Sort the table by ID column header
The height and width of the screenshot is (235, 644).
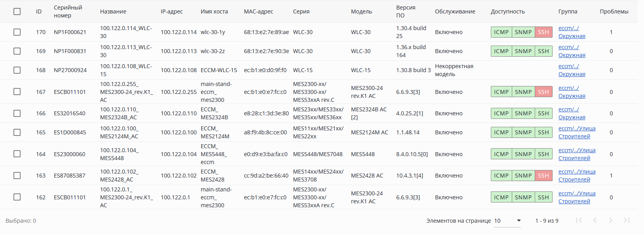pyautogui.click(x=39, y=11)
